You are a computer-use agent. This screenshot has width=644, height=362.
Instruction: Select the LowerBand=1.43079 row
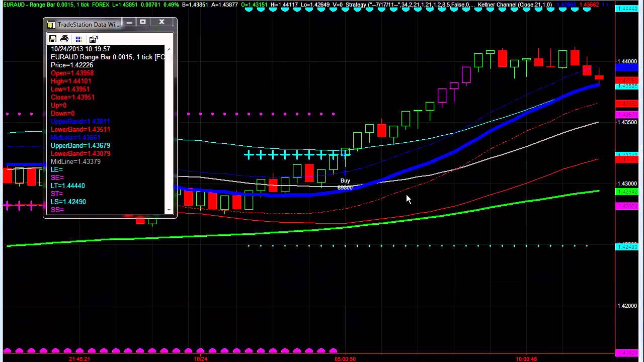pos(80,153)
